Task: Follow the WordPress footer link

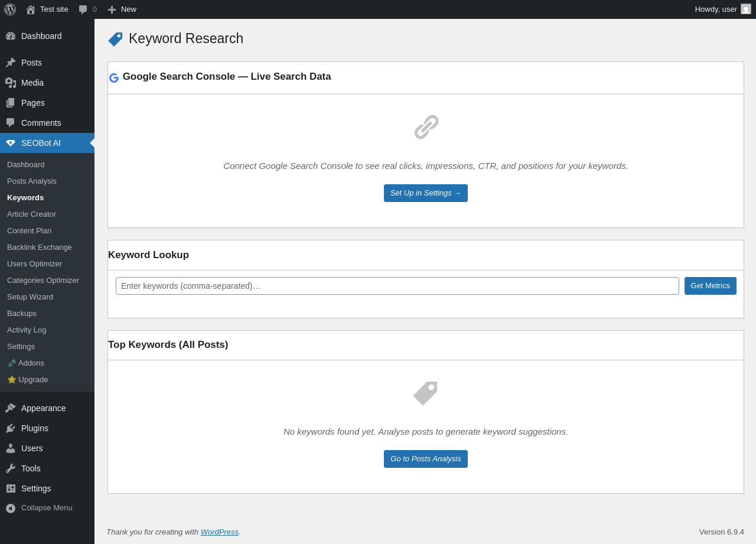Action: tap(219, 532)
